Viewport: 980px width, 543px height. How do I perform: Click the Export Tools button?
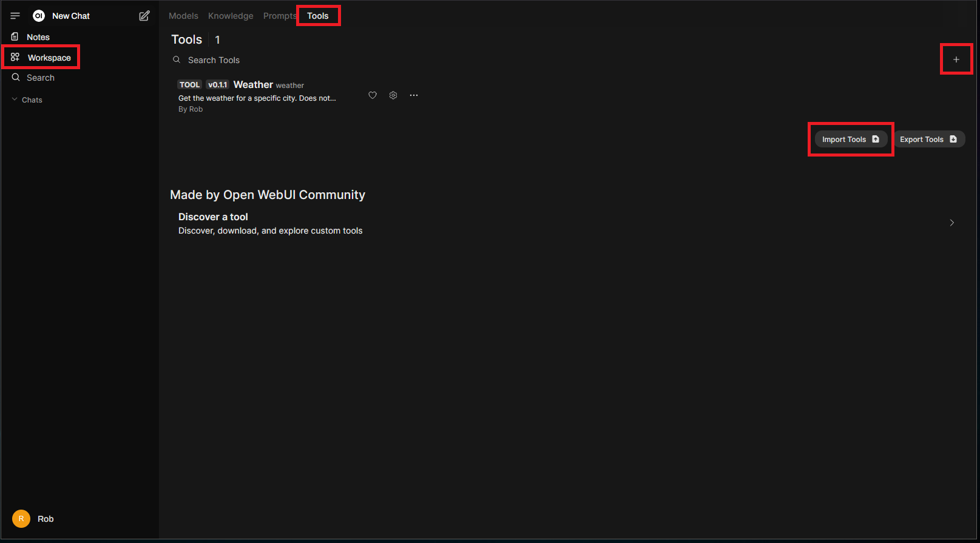pos(928,139)
